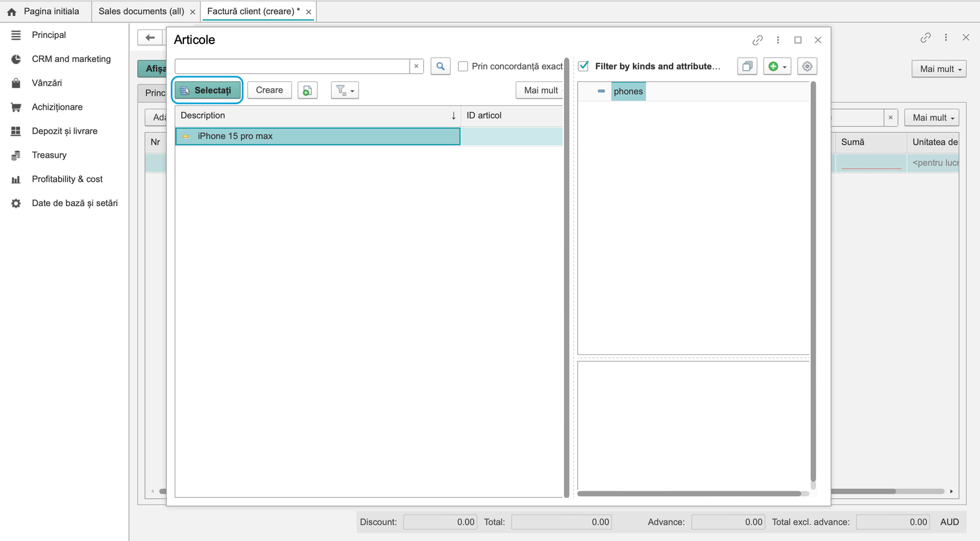Click the import article icon next to Creare
Image resolution: width=980 pixels, height=541 pixels.
point(307,91)
